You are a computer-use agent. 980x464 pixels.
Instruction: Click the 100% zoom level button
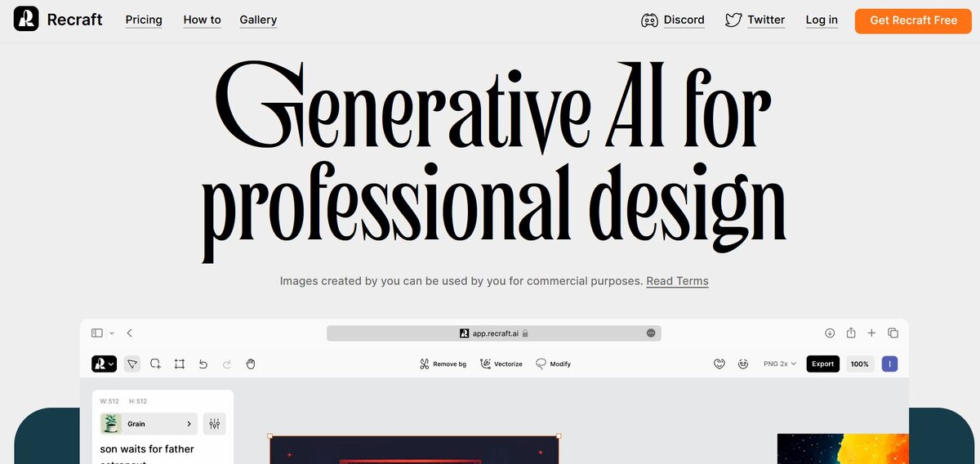[x=859, y=364]
